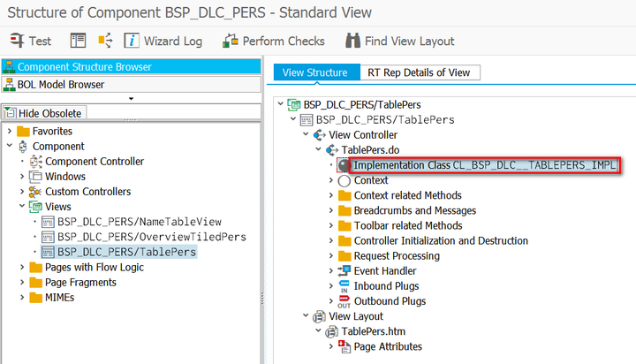Expand the Toolbar related Methods folder

coord(331,225)
